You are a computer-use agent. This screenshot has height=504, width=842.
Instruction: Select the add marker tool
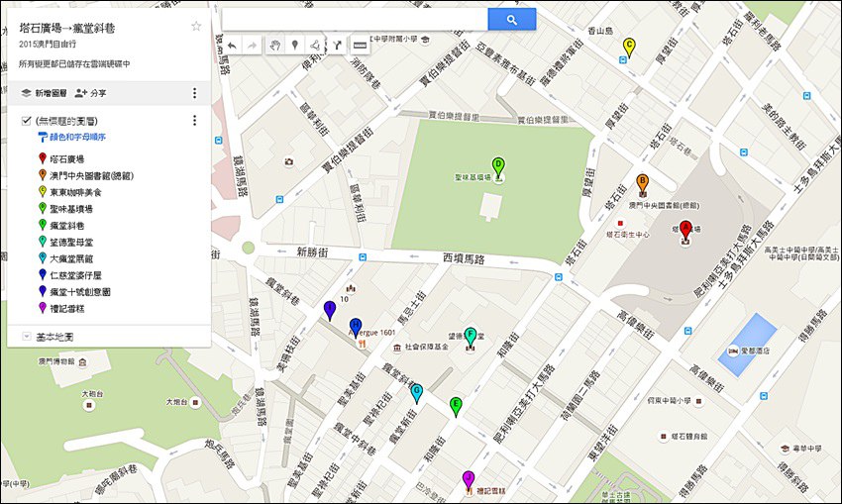pyautogui.click(x=294, y=45)
